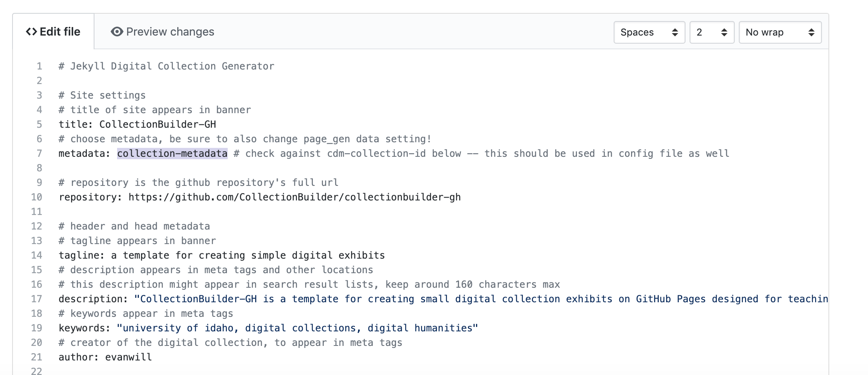Screen dimensions: 868x375
Task: Open the No wrap line mode dropdown
Action: point(780,32)
